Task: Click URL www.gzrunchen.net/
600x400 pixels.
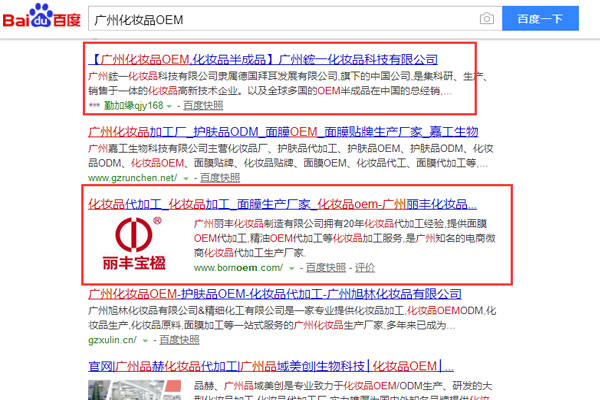Action: point(132,178)
